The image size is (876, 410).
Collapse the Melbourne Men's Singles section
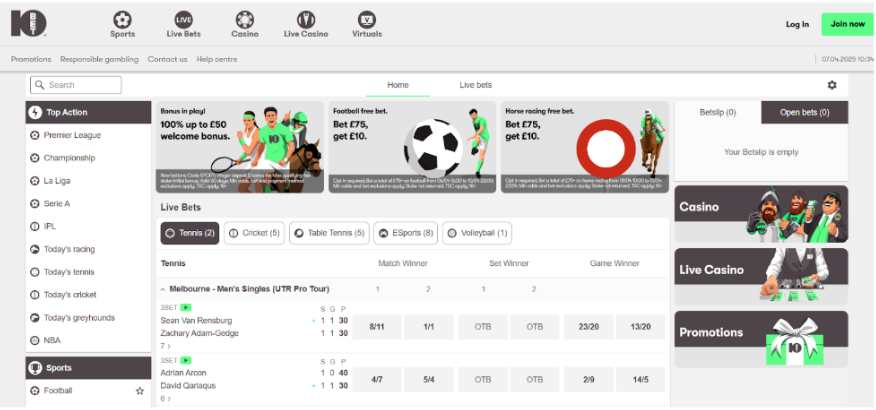click(x=163, y=289)
